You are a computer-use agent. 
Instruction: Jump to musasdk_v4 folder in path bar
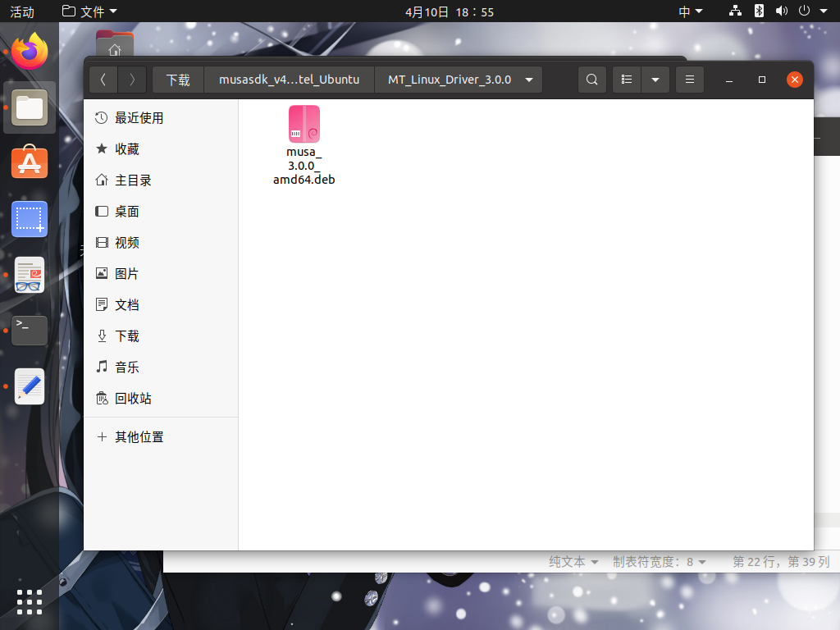coord(289,80)
